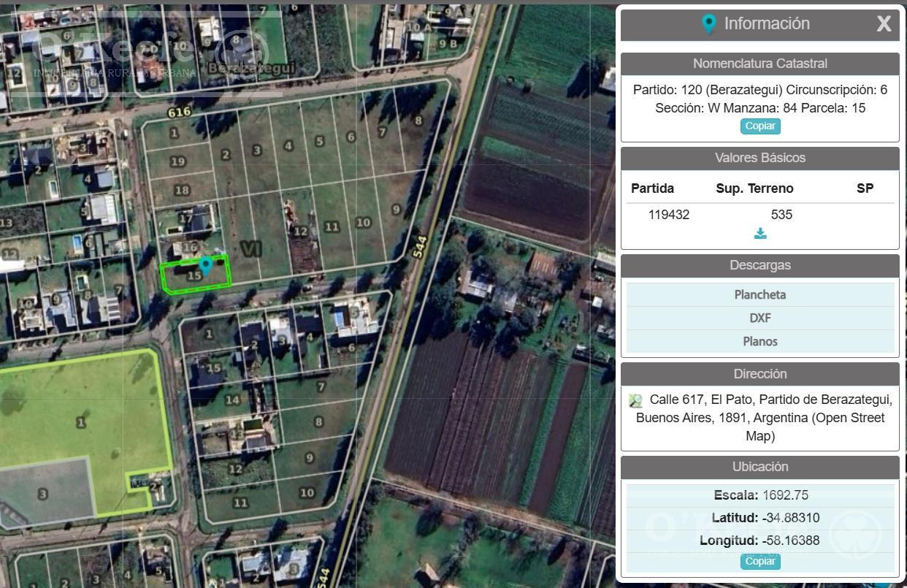Select parcel 8 in the lower block
This screenshot has width=907, height=588.
(x=318, y=421)
